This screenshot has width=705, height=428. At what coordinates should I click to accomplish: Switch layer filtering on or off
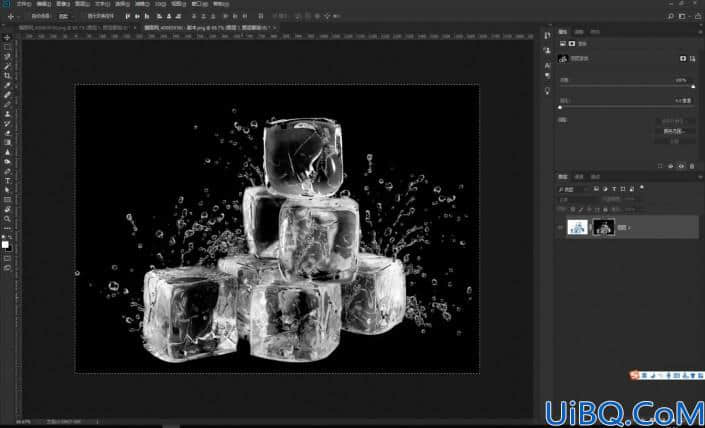point(642,187)
